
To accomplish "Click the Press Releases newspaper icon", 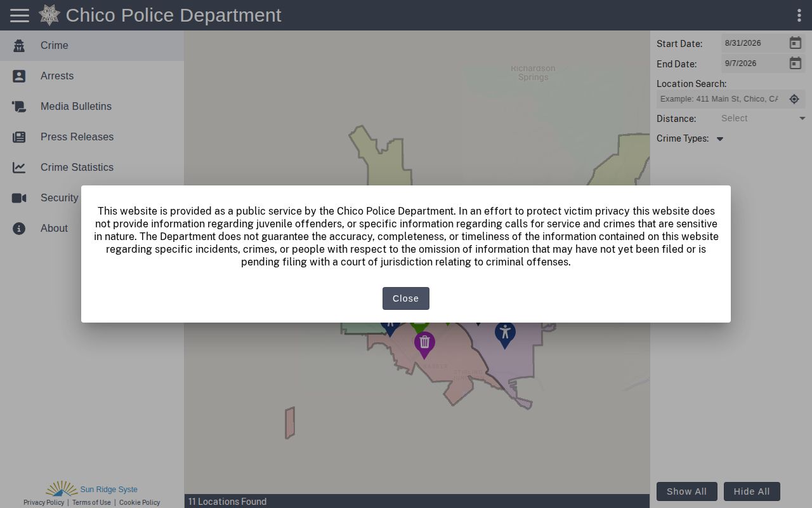I will [x=19, y=137].
